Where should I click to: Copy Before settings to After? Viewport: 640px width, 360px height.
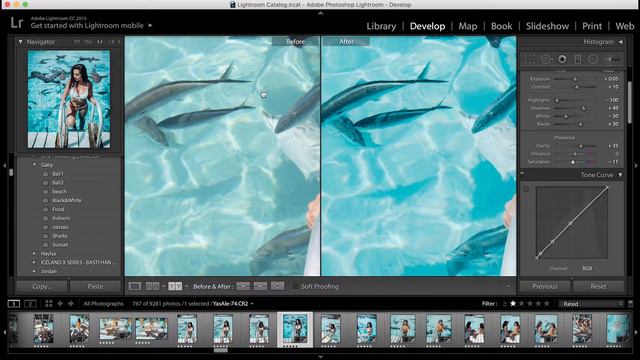tap(243, 286)
